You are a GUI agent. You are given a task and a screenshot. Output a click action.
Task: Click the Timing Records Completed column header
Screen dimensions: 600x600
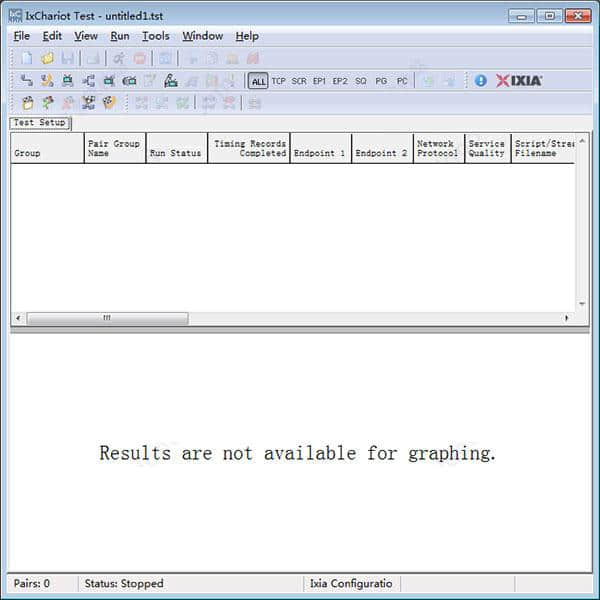click(x=249, y=148)
